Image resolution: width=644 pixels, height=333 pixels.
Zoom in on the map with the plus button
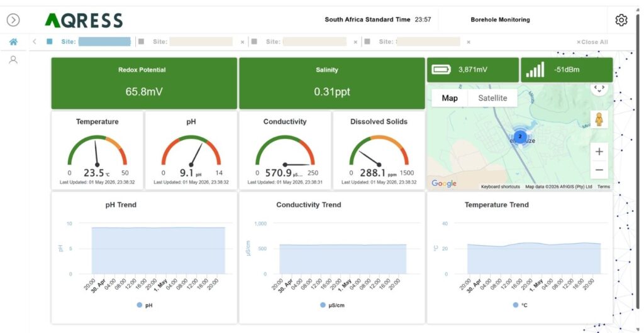(x=599, y=152)
